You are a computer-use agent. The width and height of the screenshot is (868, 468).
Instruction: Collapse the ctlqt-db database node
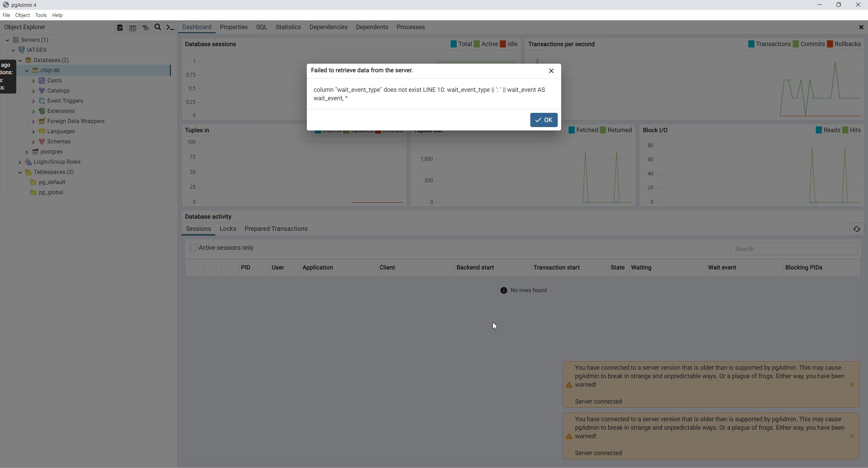point(26,70)
